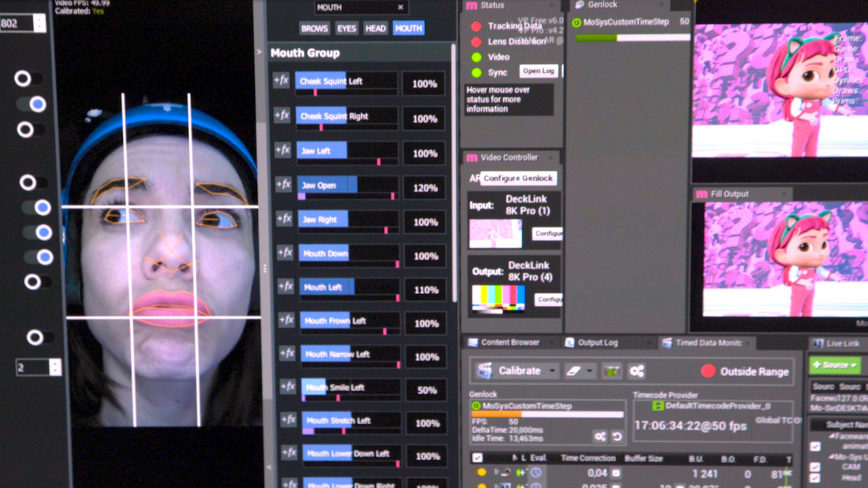Viewport: 868px width, 488px height.
Task: Click the circular reset arrow in Genlock box
Action: (616, 436)
